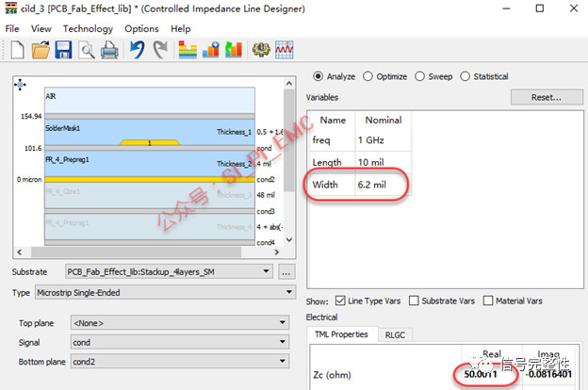Image resolution: width=588 pixels, height=390 pixels.
Task: Save using the floppy disk icon
Action: 63,50
